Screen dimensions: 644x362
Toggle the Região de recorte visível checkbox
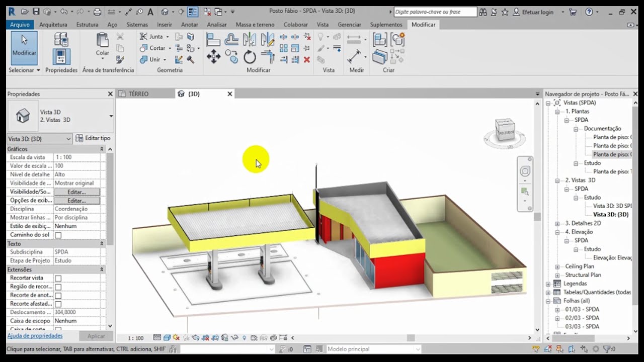pos(58,287)
